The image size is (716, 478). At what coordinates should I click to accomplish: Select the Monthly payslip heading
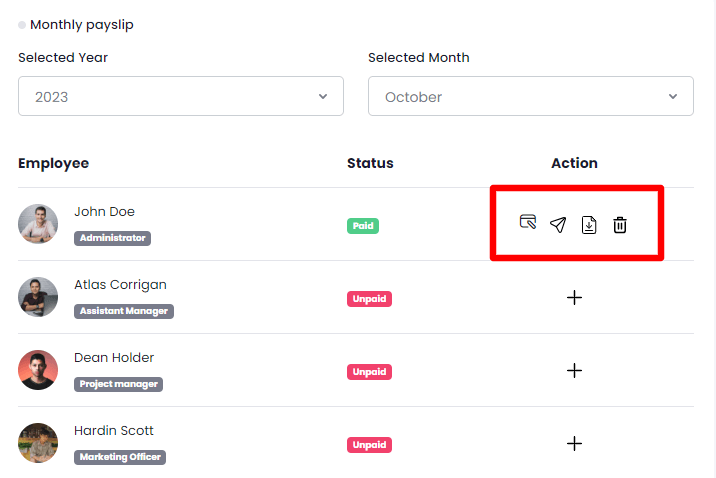coord(81,25)
